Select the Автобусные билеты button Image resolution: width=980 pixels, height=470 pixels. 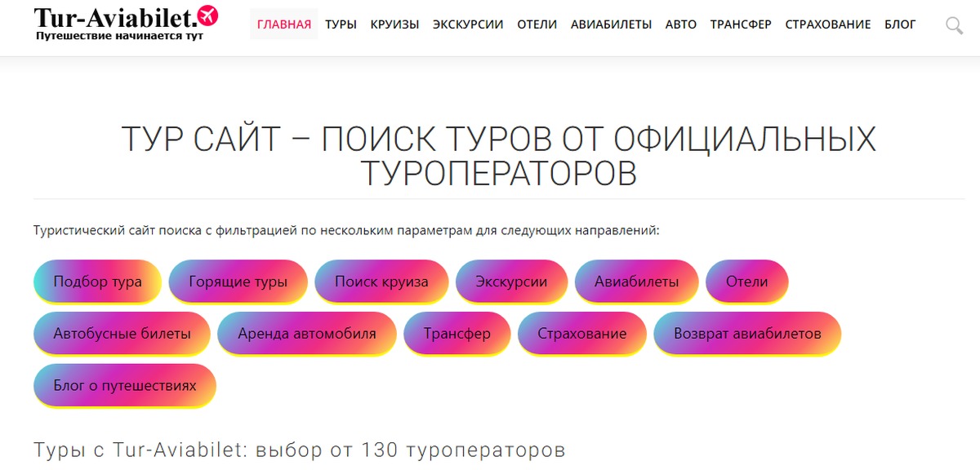pos(122,334)
